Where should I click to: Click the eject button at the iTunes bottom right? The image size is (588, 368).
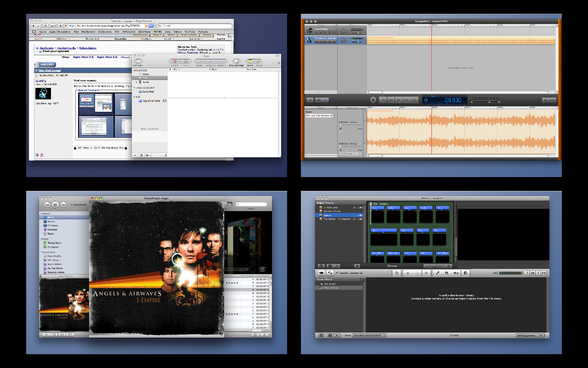[x=265, y=334]
